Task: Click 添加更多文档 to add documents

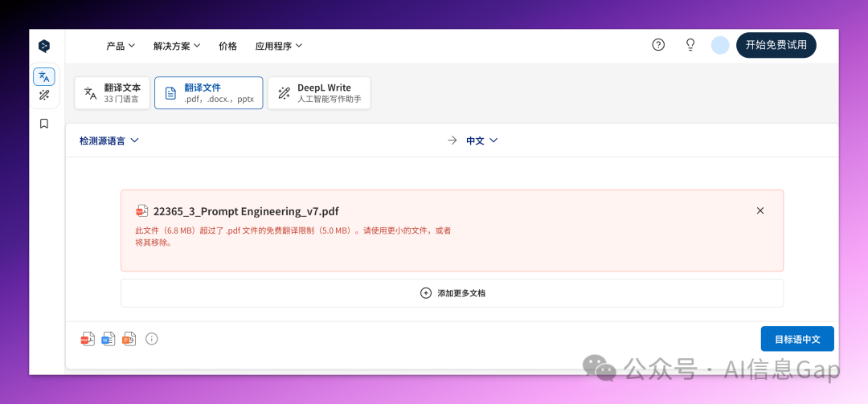Action: coord(452,293)
